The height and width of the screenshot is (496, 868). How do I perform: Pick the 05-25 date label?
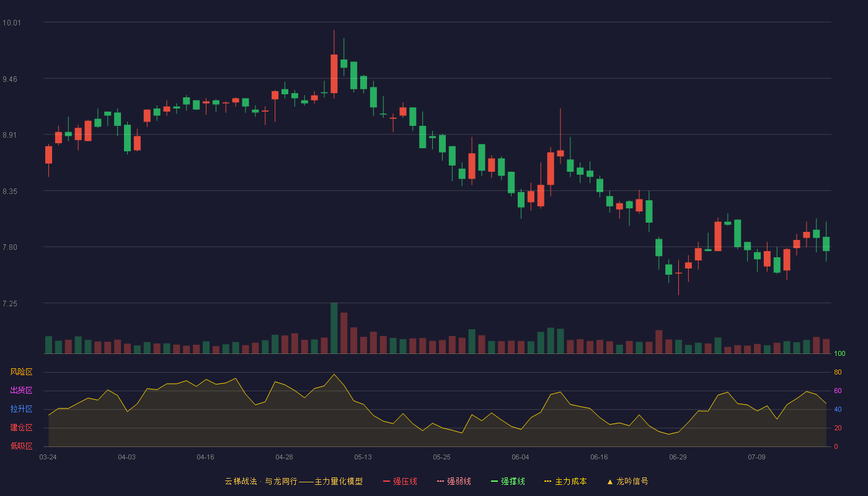click(441, 457)
